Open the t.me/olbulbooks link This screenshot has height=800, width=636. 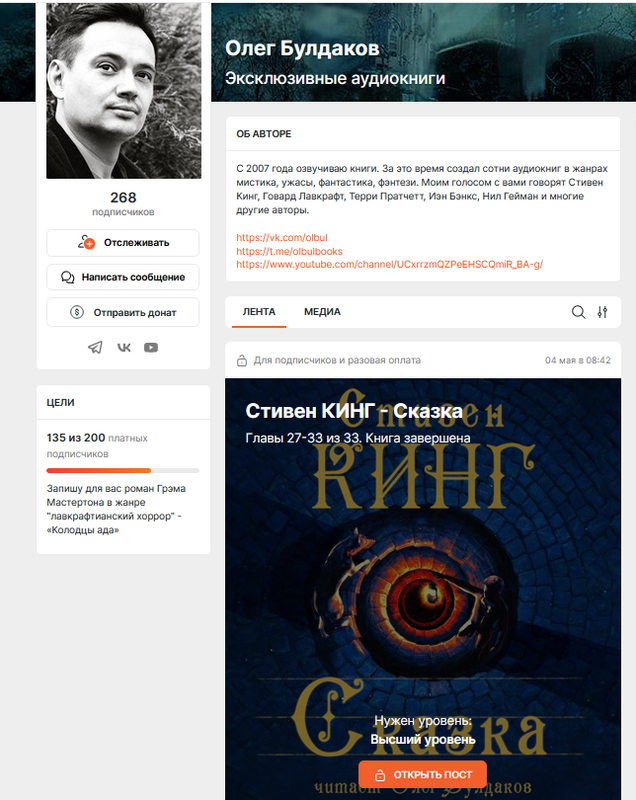(x=289, y=251)
